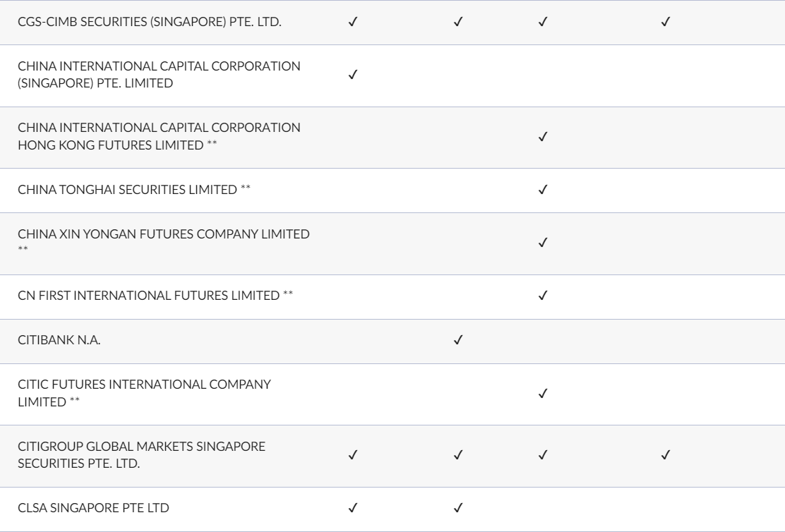Click checkmark for China International Capital Corporation (Singapore)
785x532 pixels.
coord(353,75)
